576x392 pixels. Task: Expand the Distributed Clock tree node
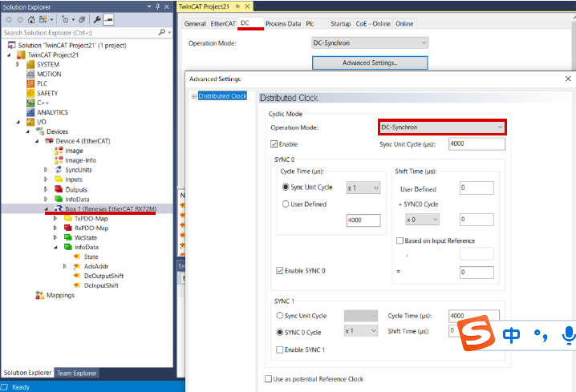193,96
